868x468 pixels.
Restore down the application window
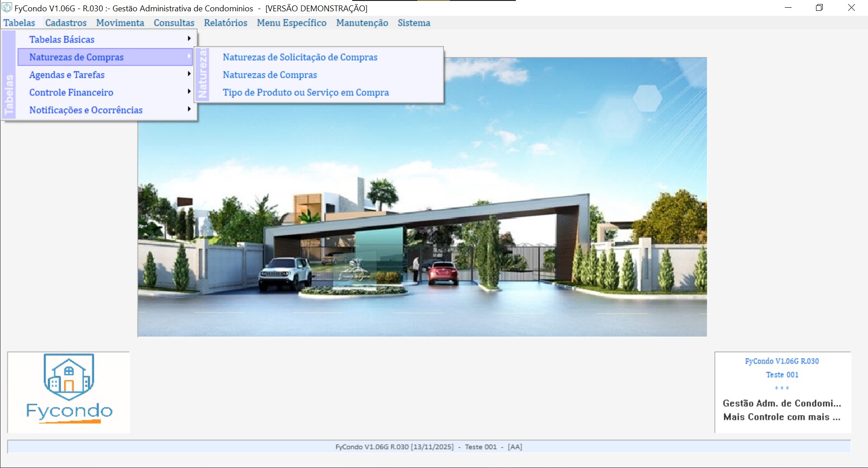819,8
